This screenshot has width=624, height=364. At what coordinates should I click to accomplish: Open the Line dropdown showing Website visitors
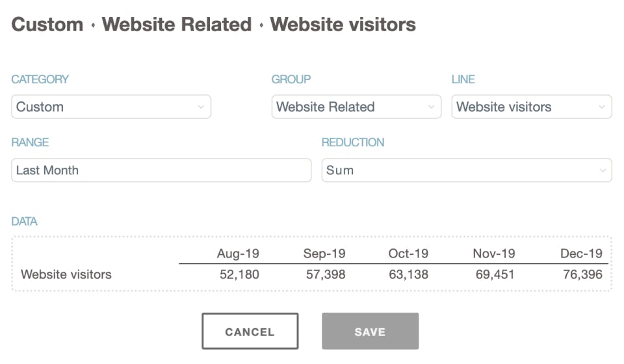[x=531, y=107]
